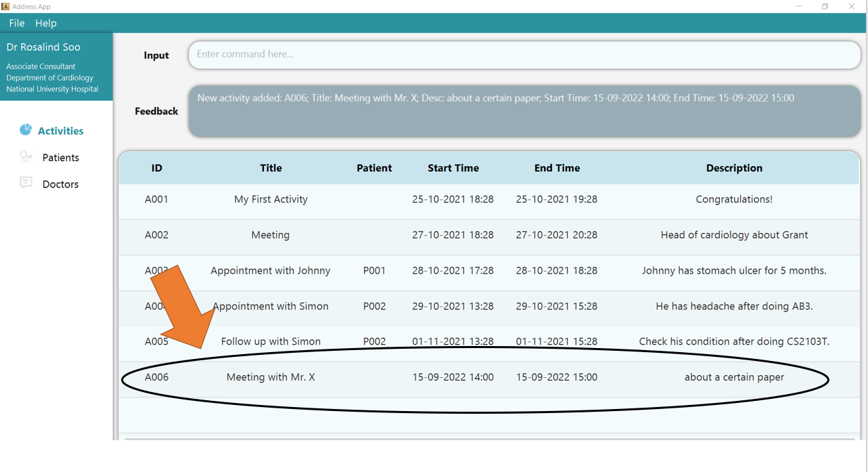Select the A001 My First Activity row
The width and height of the screenshot is (868, 472).
tap(271, 200)
